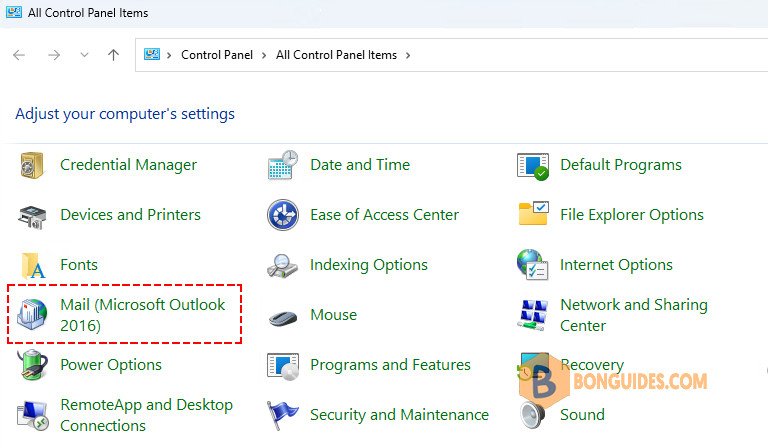The image size is (768, 446).
Task: Click the Power Options battery icon
Action: pos(33,365)
